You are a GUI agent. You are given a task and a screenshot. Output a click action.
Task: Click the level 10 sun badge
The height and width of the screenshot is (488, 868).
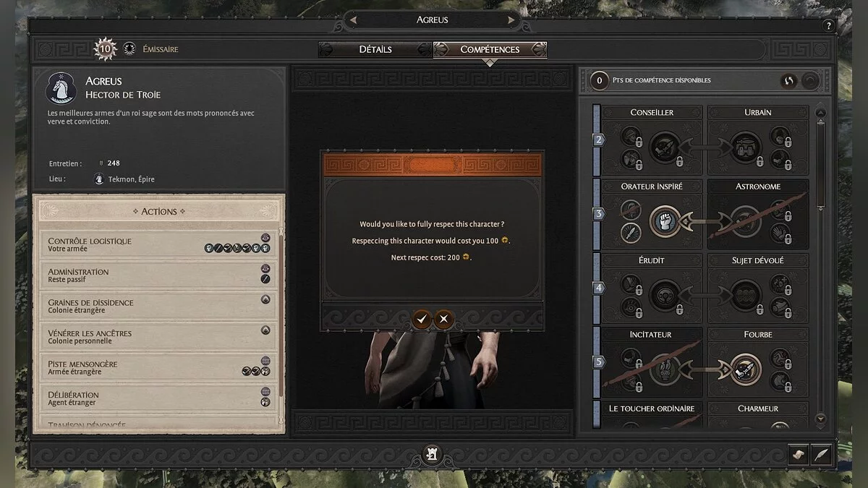(x=105, y=49)
